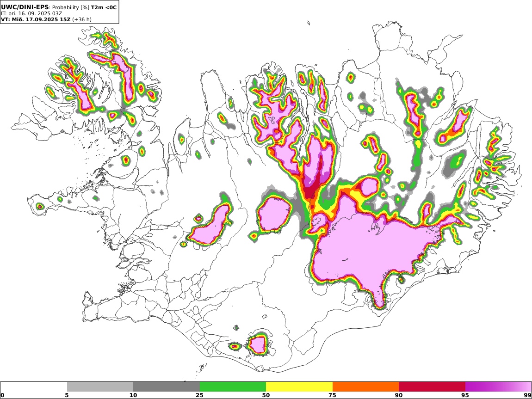Click the orange 75-90 legend swatch
This screenshot has width=532, height=399.
tap(366, 387)
